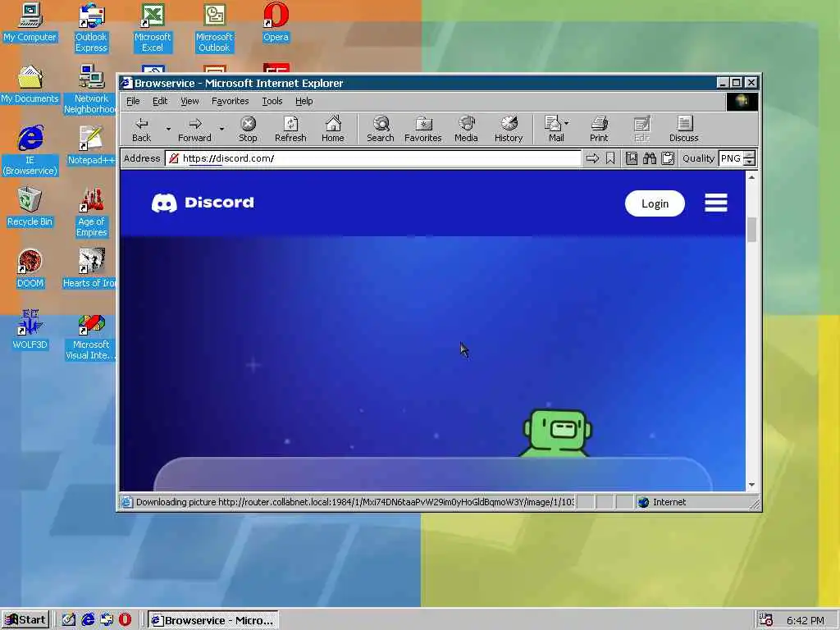Select the Recycle Bin desktop icon
840x630 pixels.
point(30,208)
